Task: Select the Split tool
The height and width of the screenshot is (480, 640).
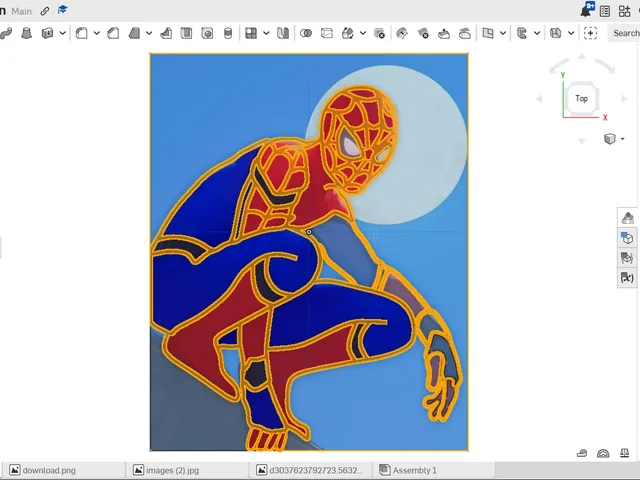Action: (x=327, y=33)
